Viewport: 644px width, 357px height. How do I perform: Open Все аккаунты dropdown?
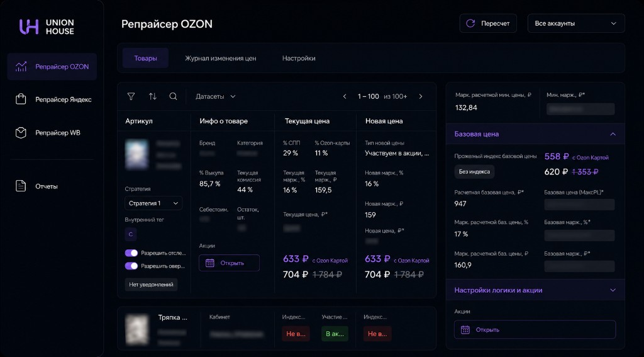click(x=576, y=23)
